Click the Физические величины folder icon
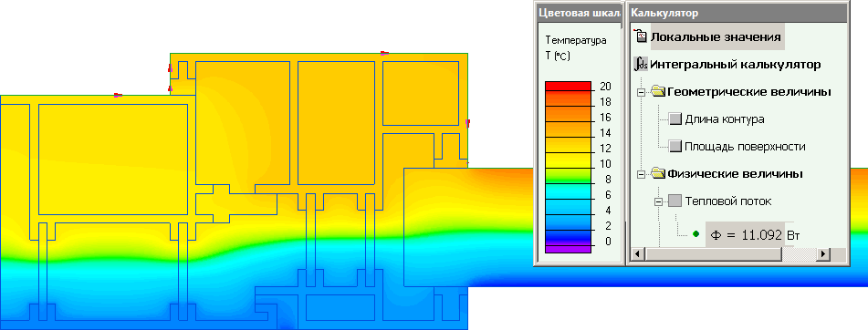The height and width of the screenshot is (330, 868). click(x=658, y=173)
